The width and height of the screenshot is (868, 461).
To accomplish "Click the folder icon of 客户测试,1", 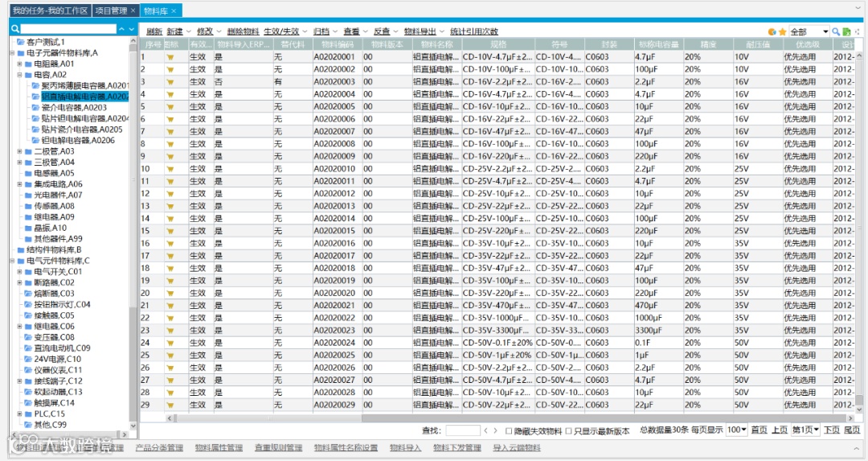I will (x=20, y=42).
